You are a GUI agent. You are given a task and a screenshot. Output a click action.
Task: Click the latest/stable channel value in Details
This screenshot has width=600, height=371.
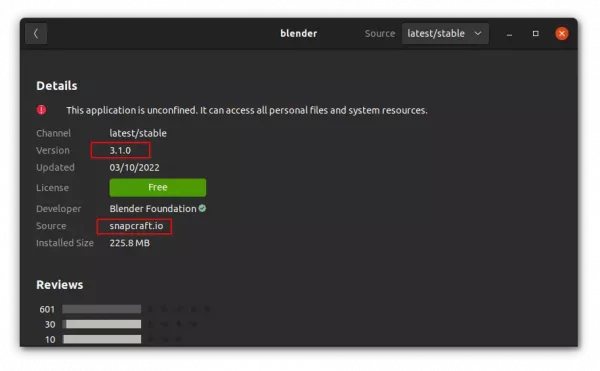tap(138, 133)
